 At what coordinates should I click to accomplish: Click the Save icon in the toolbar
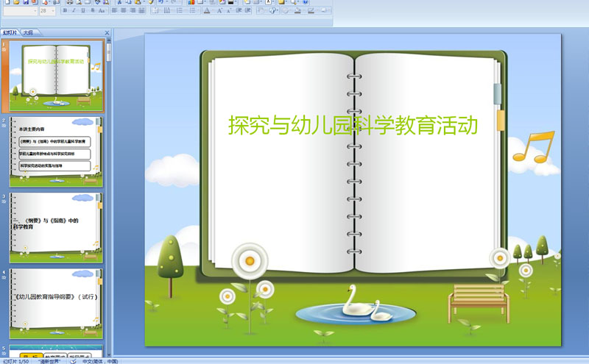click(x=26, y=2)
